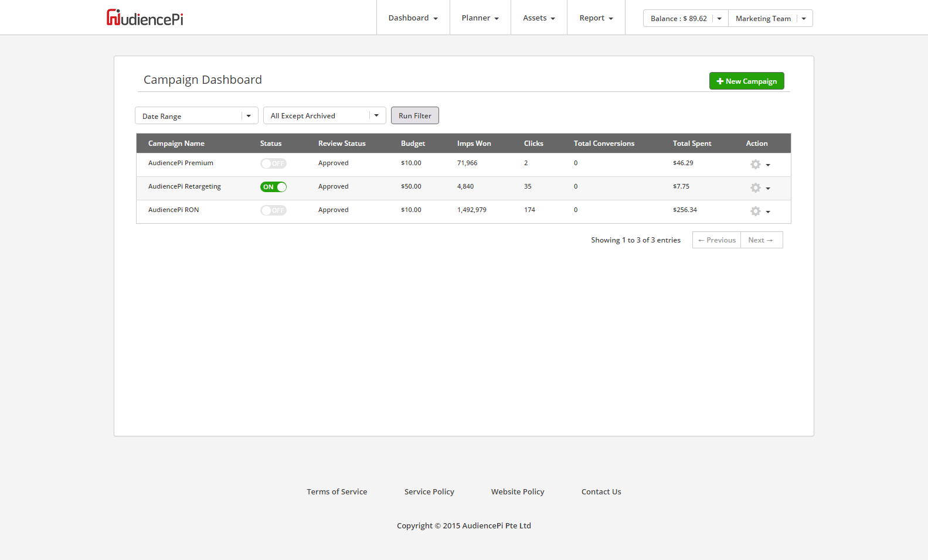928x560 pixels.
Task: Click the AudiencePi logo
Action: (145, 18)
